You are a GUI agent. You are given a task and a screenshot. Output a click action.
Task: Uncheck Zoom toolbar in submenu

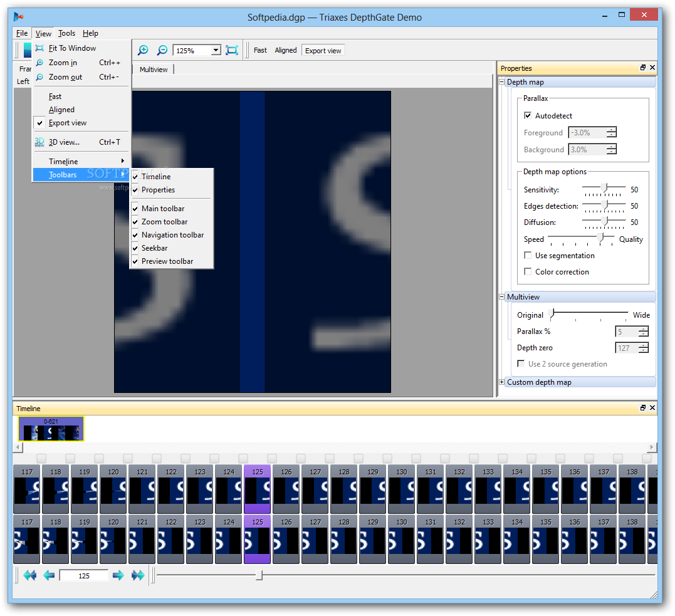click(171, 222)
